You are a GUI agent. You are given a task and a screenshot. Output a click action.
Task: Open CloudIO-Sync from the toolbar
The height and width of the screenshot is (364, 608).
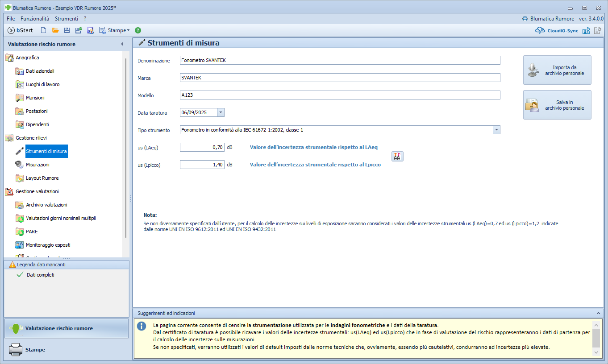(x=557, y=30)
